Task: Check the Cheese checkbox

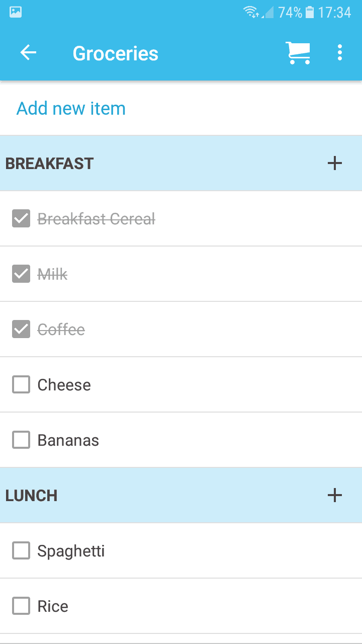Action: point(21,385)
